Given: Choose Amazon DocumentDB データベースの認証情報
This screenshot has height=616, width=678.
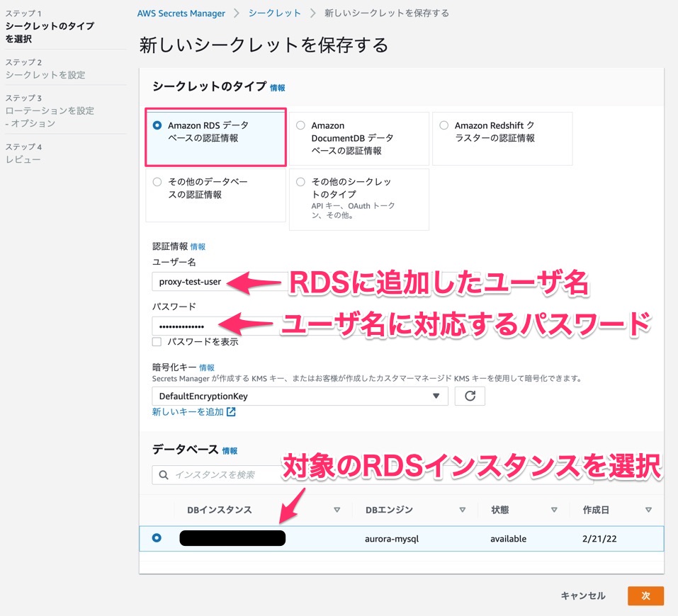Looking at the screenshot, I should pos(300,124).
